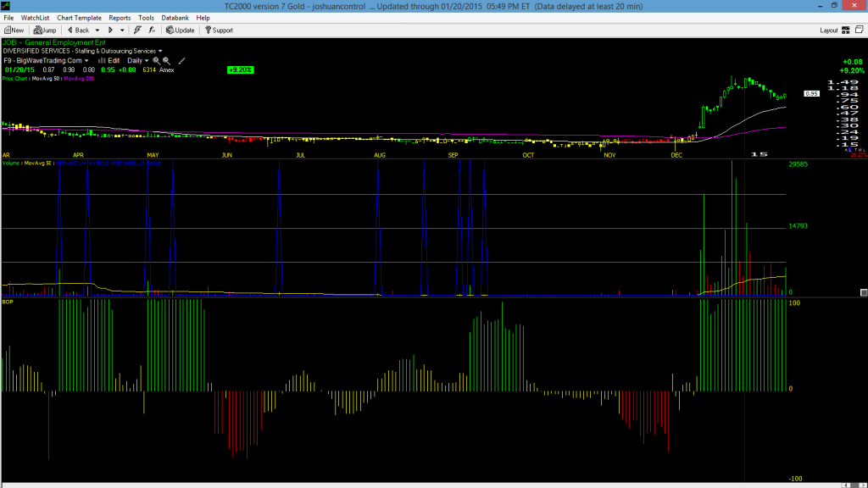Click the 0.95 price marker label
The width and height of the screenshot is (868, 488).
pos(811,94)
